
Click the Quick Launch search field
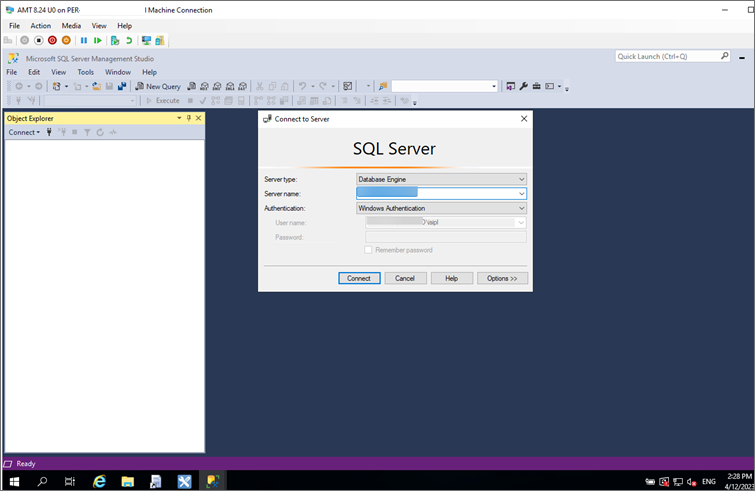673,56
